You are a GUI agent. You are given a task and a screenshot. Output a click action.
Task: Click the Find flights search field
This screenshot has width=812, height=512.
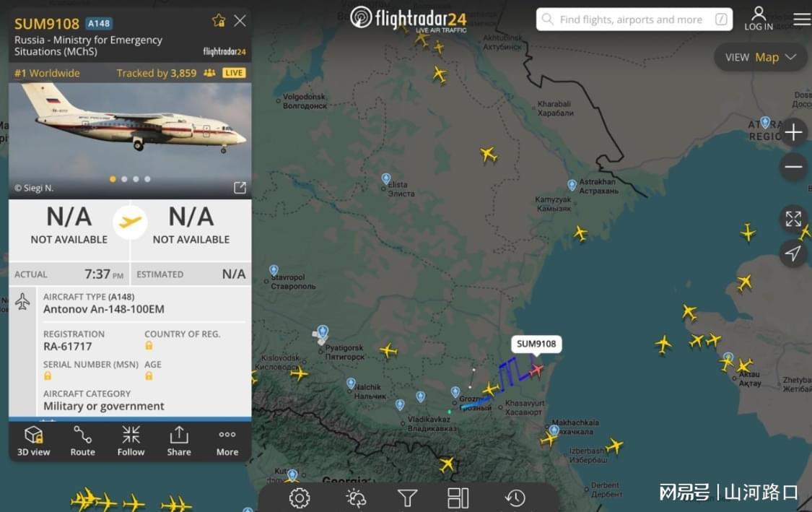(634, 19)
